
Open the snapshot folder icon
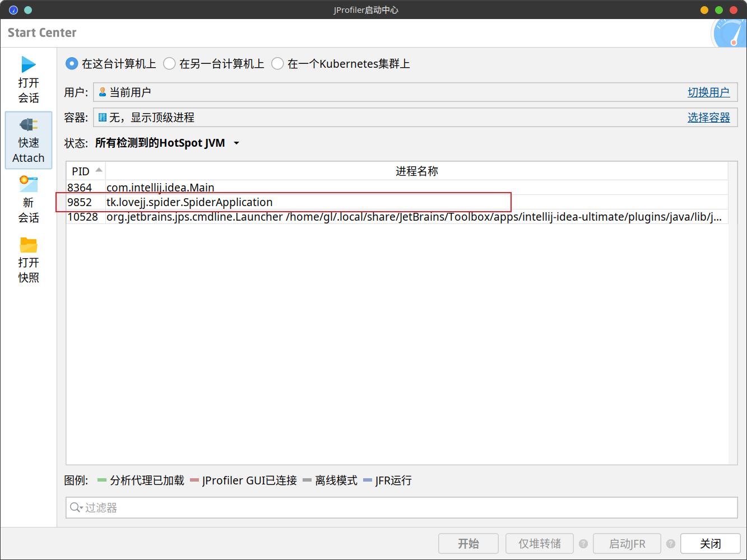[29, 245]
